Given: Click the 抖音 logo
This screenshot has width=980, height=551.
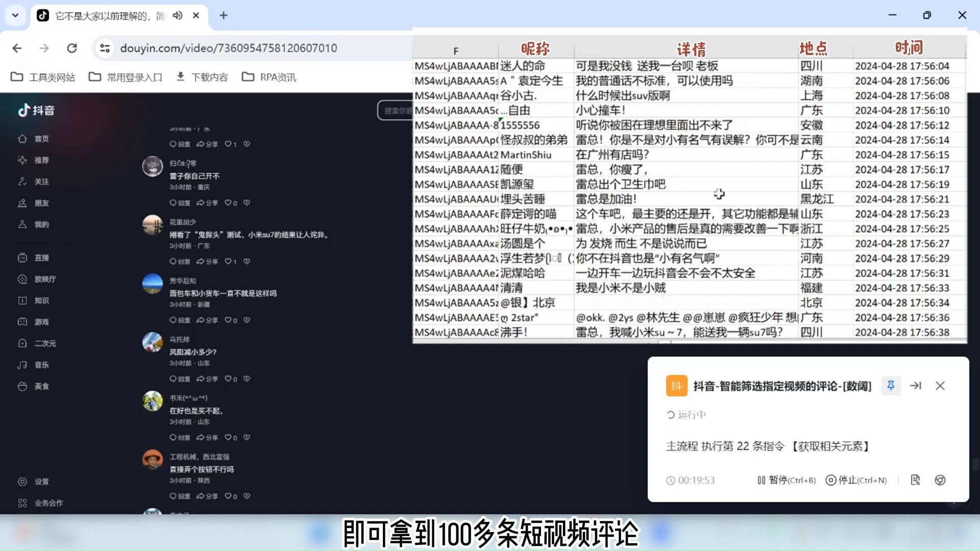Looking at the screenshot, I should 36,110.
